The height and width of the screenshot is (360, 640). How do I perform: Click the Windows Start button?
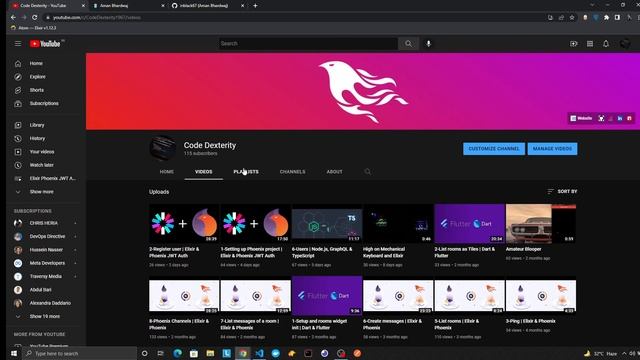pos(13,353)
